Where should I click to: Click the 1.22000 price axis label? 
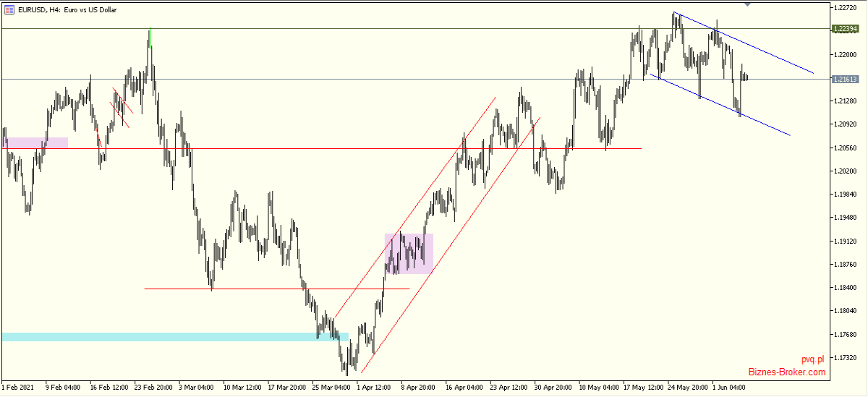coord(846,55)
